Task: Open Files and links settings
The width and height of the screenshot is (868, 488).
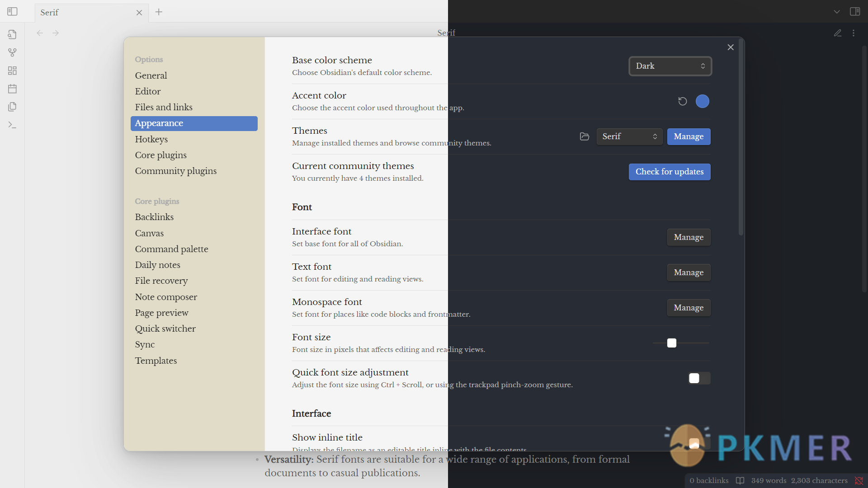Action: point(194,107)
